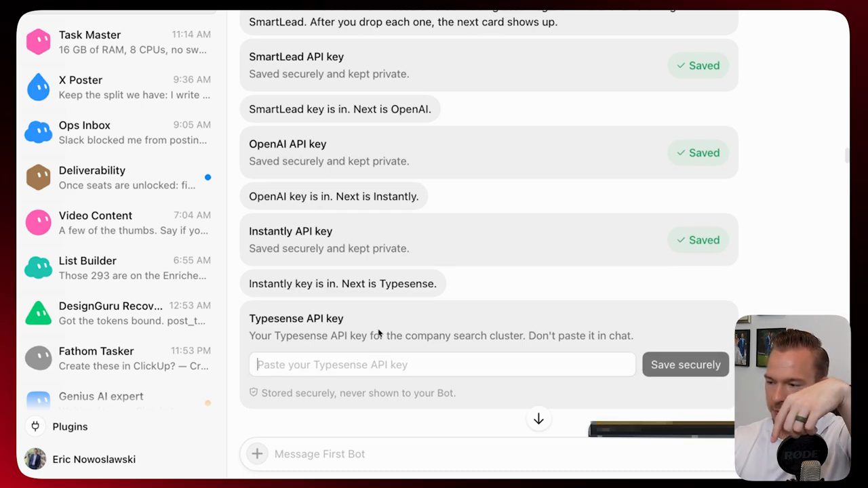The image size is (868, 488).
Task: Click the Typesense API key heading
Action: 296,319
